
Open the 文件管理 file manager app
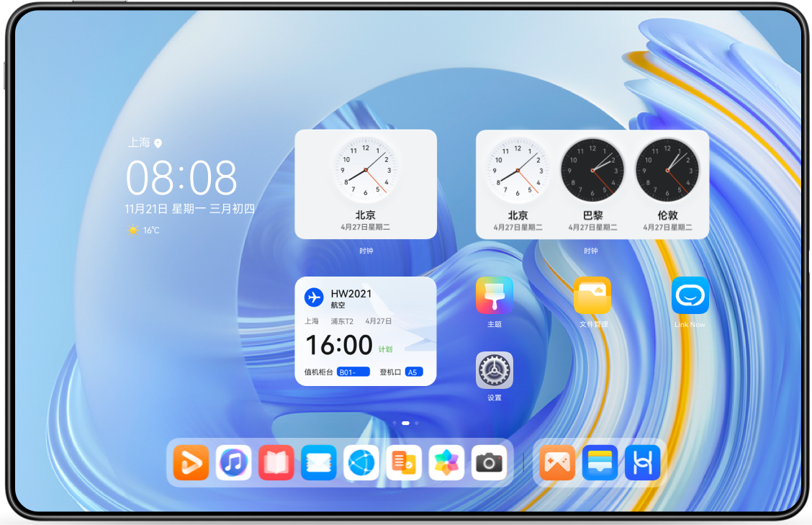click(592, 295)
